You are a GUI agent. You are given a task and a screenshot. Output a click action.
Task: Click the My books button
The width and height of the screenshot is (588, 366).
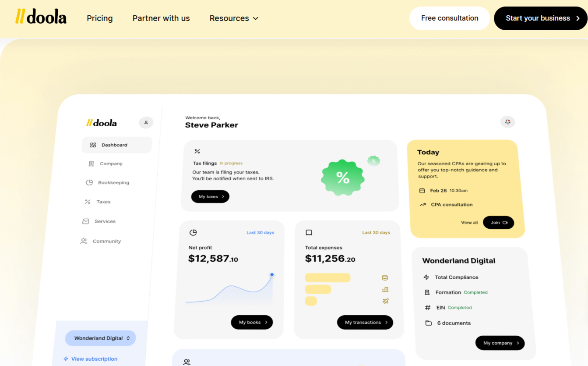tap(252, 322)
